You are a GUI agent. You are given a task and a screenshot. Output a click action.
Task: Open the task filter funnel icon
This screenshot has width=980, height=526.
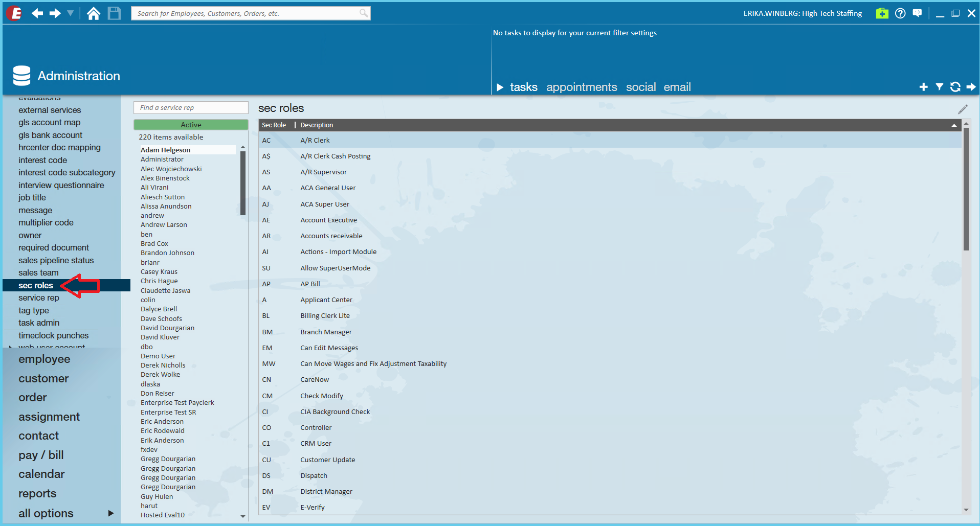click(x=939, y=87)
